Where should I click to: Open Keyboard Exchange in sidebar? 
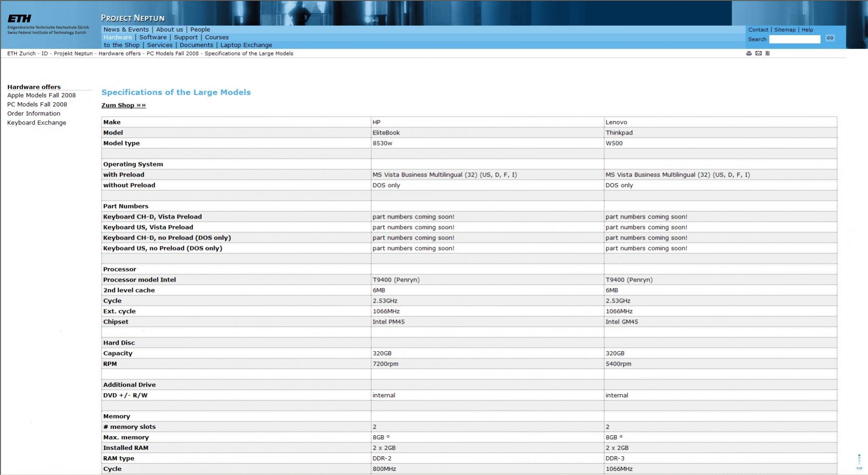click(37, 123)
